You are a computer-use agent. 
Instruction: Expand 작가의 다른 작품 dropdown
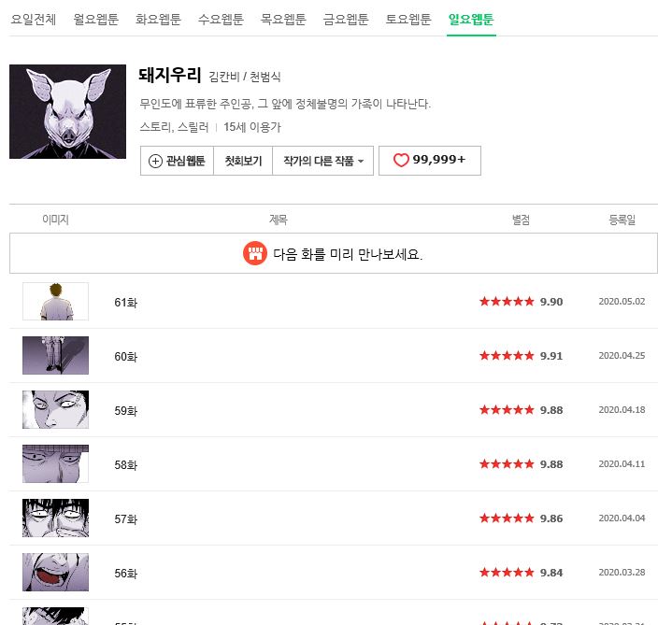pos(323,161)
